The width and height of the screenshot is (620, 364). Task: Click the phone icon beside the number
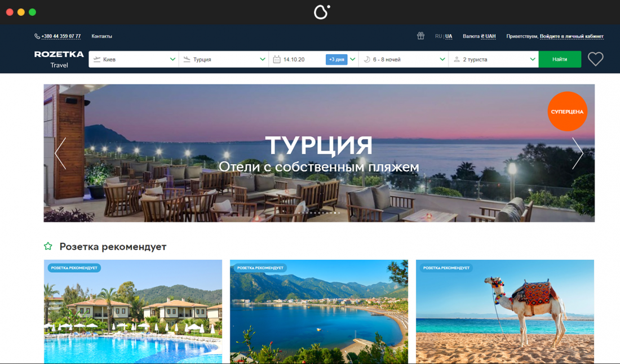click(x=37, y=36)
